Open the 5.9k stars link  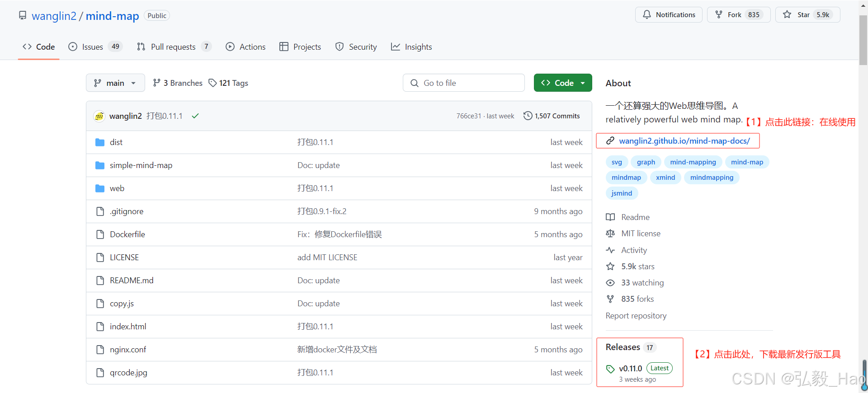click(637, 267)
